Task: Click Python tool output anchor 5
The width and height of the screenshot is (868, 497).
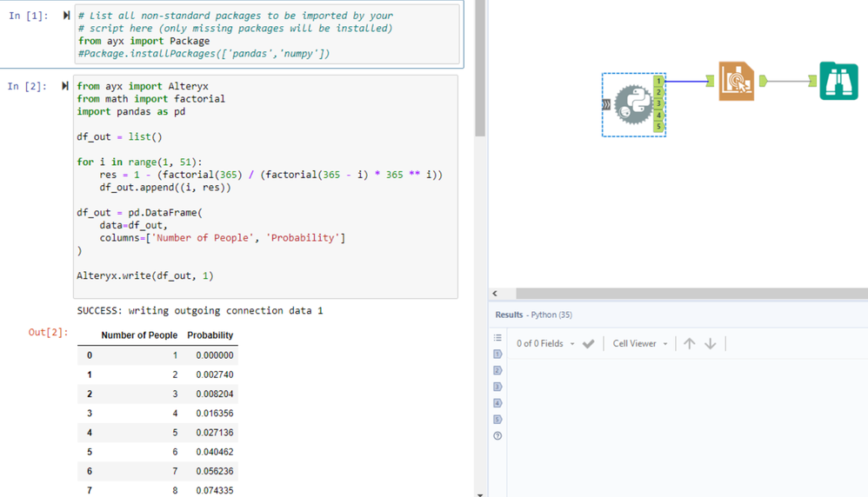Action: pyautogui.click(x=658, y=127)
